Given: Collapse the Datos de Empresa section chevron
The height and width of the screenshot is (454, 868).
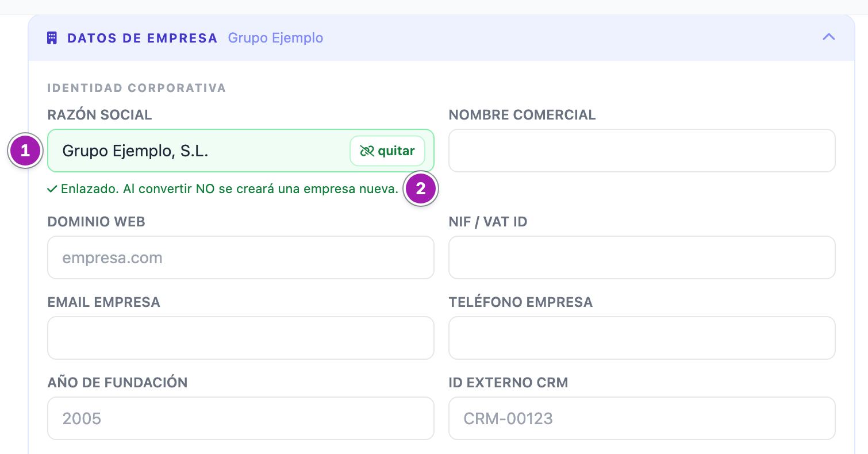Looking at the screenshot, I should [828, 37].
